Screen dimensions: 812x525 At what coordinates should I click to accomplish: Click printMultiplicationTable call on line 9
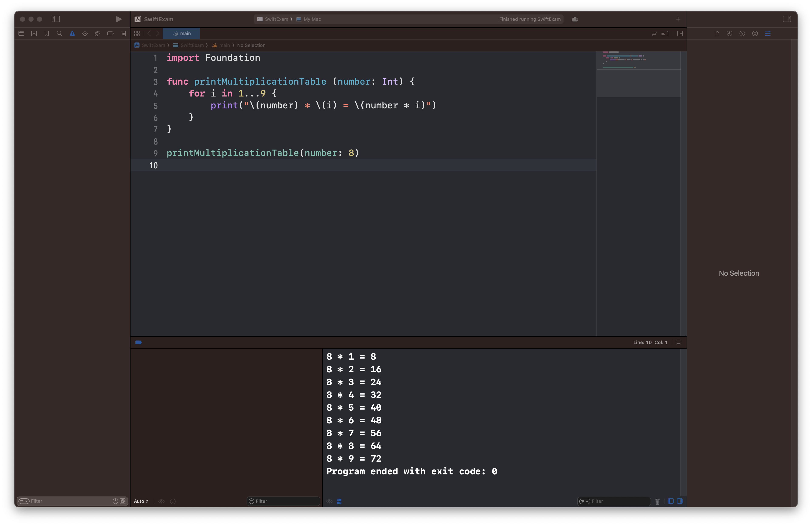263,153
